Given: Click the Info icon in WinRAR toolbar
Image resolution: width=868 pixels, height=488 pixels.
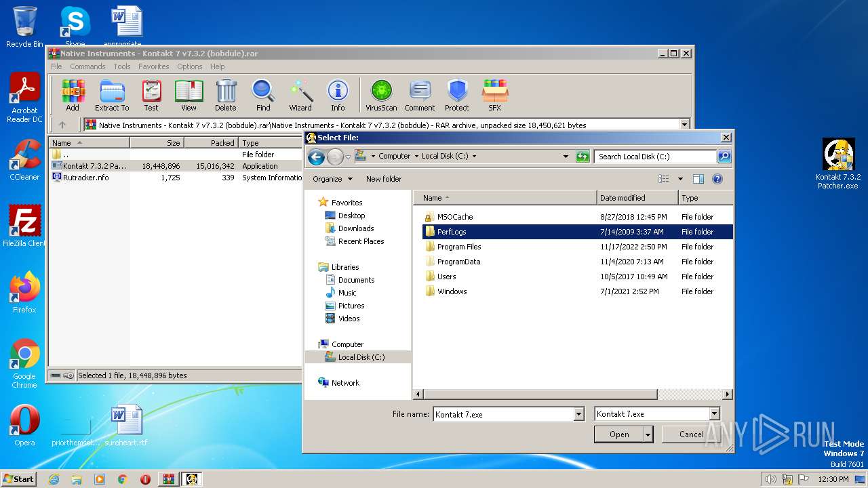Looking at the screenshot, I should 338,95.
